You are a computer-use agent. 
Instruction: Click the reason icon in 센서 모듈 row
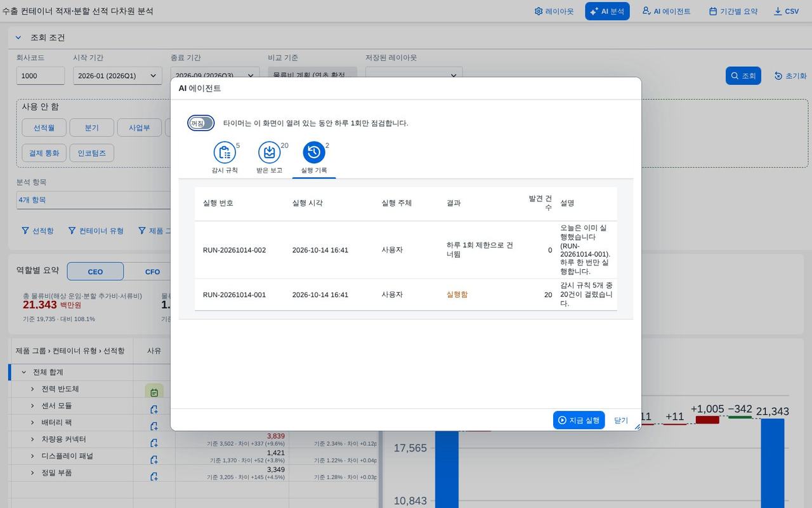pos(154,410)
